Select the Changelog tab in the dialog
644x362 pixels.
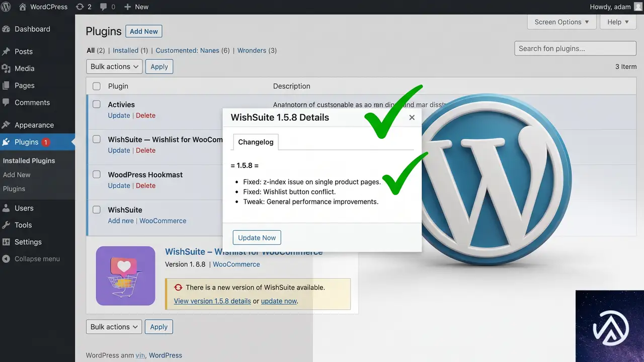click(x=256, y=142)
